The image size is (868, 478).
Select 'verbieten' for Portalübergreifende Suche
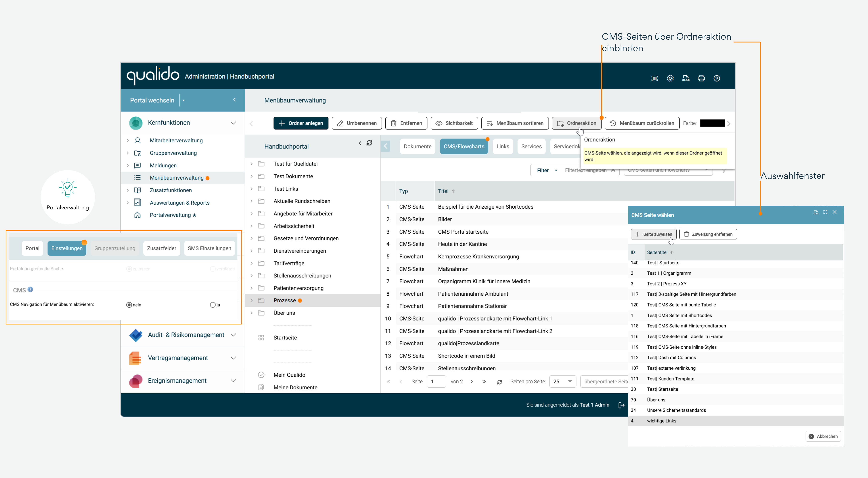coord(213,269)
